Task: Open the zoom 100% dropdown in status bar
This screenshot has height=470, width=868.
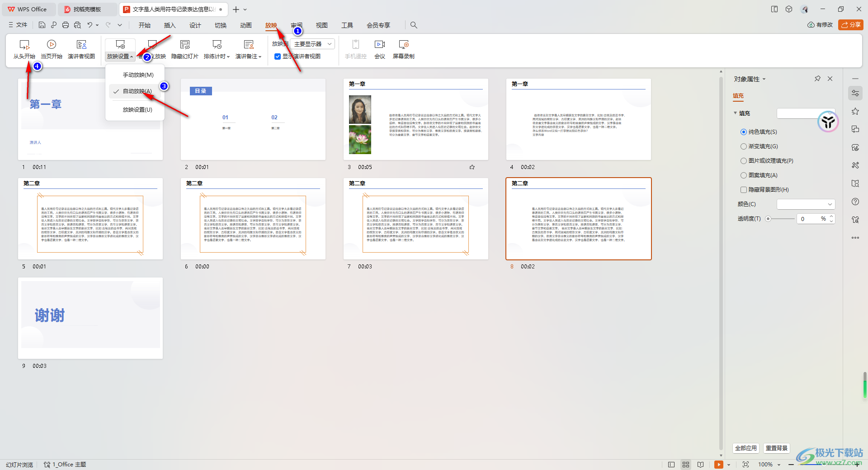Action: click(779, 465)
